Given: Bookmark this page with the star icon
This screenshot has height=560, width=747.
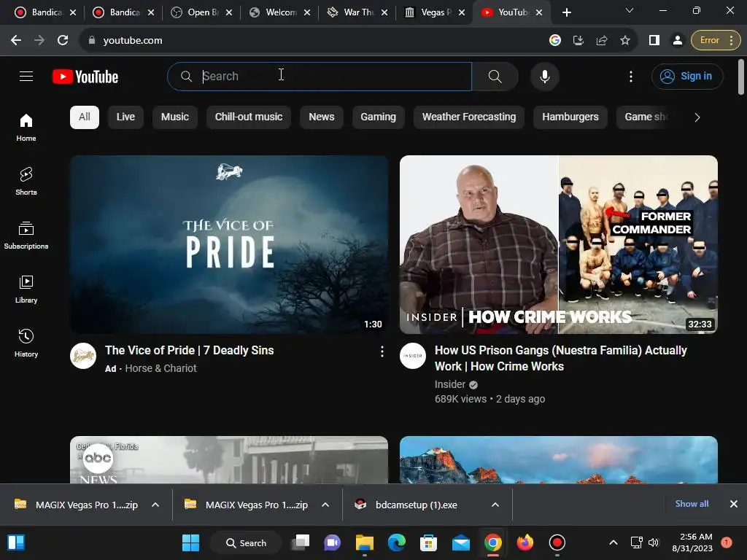Looking at the screenshot, I should 625,41.
